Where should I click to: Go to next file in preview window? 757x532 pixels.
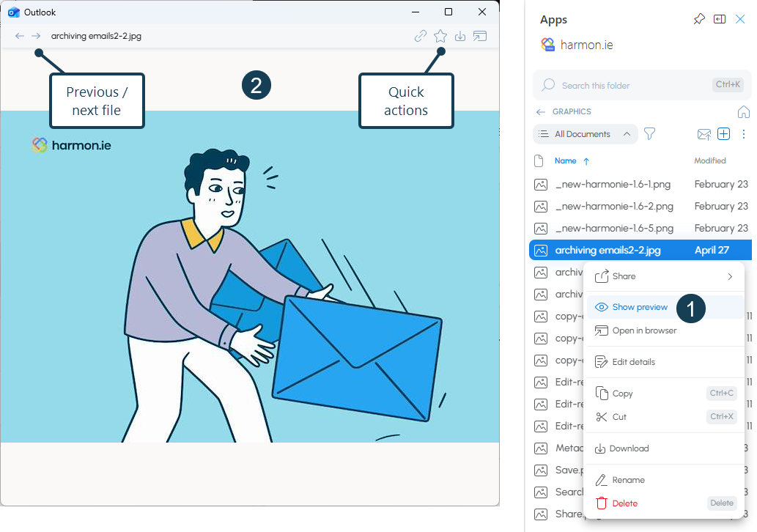click(x=36, y=36)
